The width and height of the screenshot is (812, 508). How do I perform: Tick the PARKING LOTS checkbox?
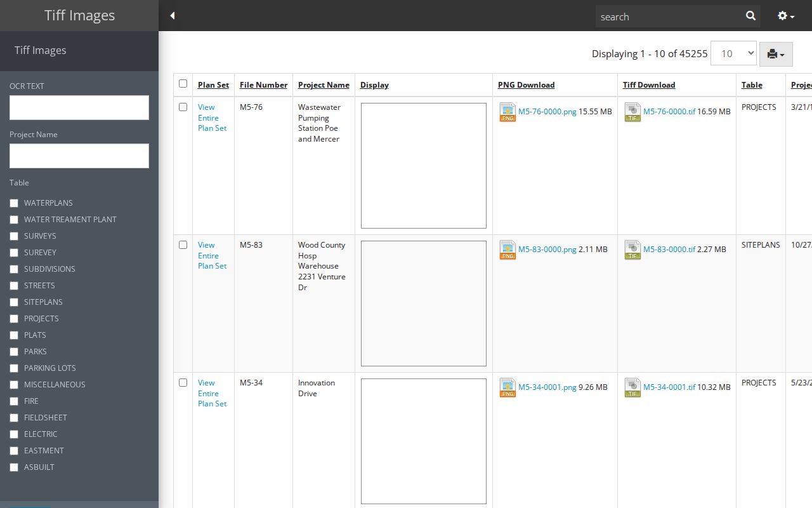(14, 368)
